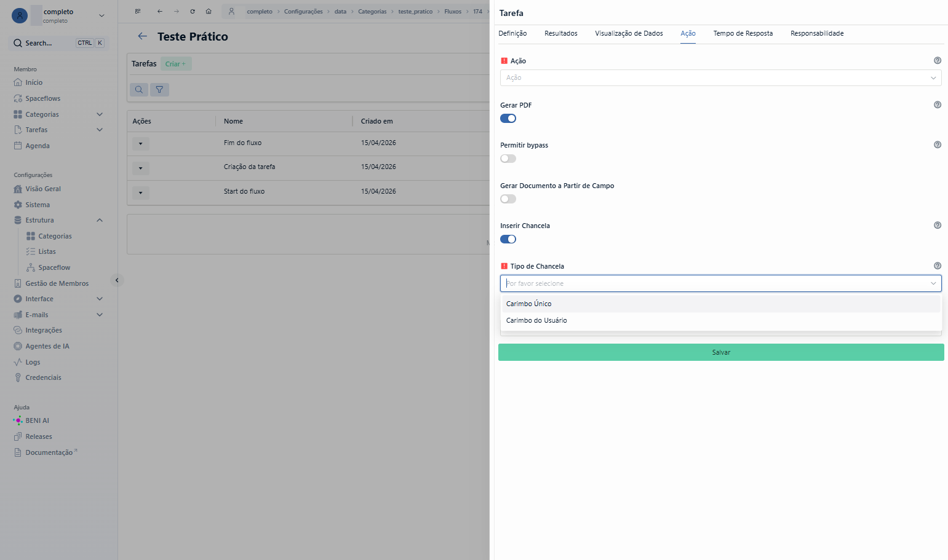The image size is (948, 560).
Task: Open the Ação dropdown
Action: tap(720, 77)
